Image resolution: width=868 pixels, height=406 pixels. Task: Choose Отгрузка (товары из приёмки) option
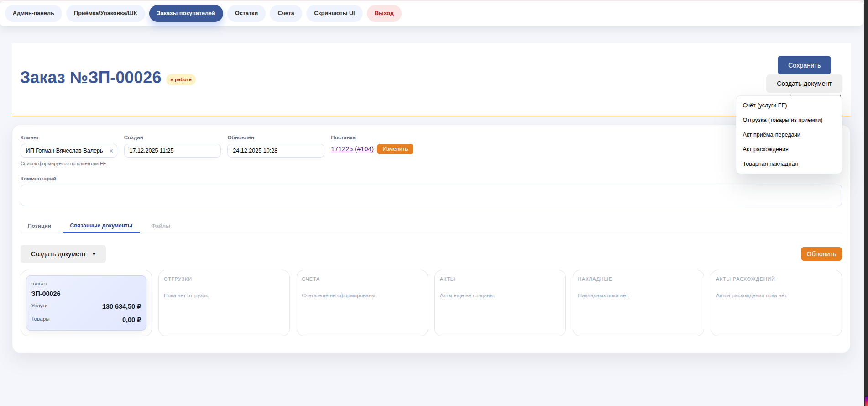point(782,120)
